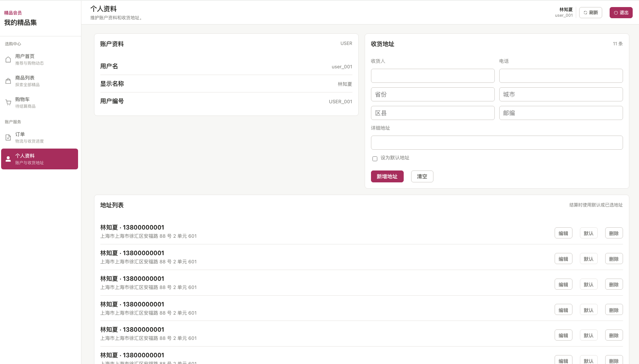Image resolution: width=639 pixels, height=364 pixels.
Task: Click into the 邮编 field
Action: coord(561,113)
